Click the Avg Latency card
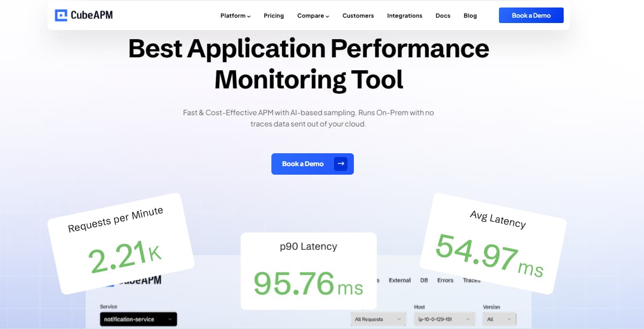Image resolution: width=644 pixels, height=329 pixels. click(x=493, y=243)
